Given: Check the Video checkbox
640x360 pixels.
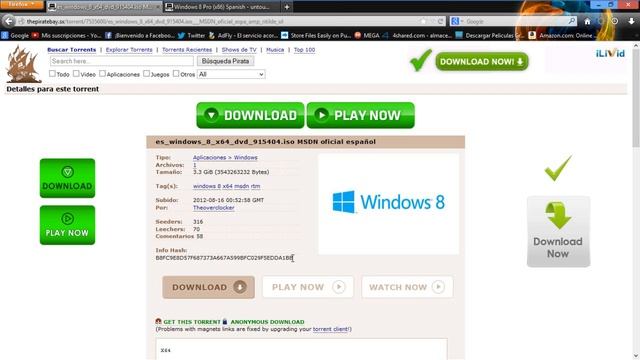Looking at the screenshot, I should tap(76, 74).
